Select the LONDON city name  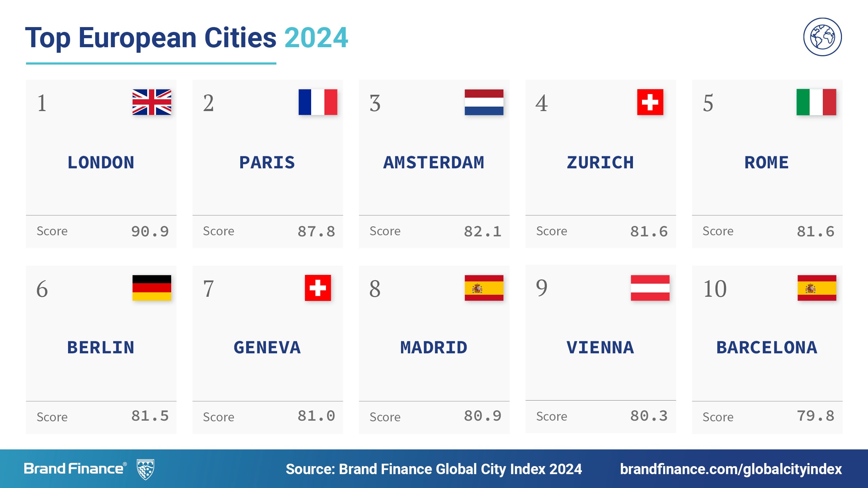click(101, 162)
